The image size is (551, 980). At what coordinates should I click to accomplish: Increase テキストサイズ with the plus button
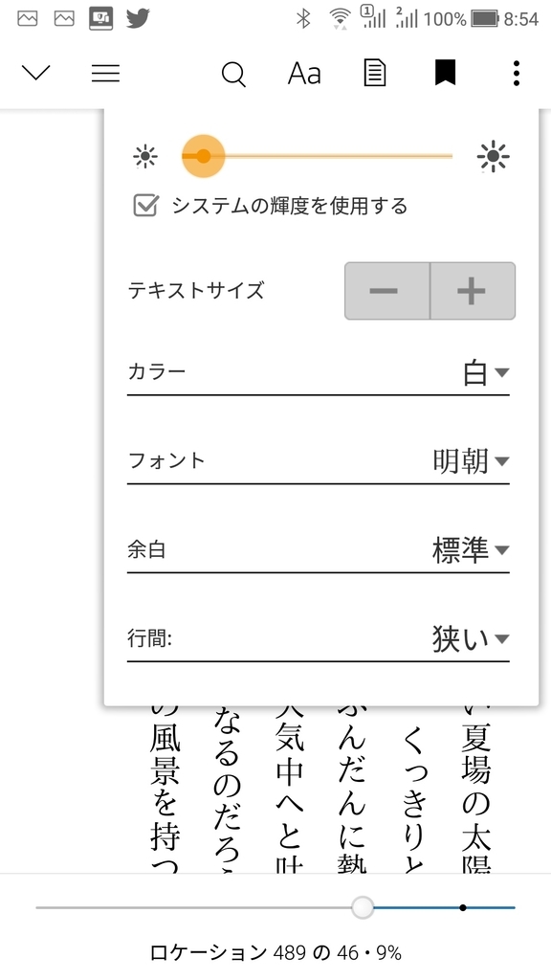pyautogui.click(x=470, y=291)
